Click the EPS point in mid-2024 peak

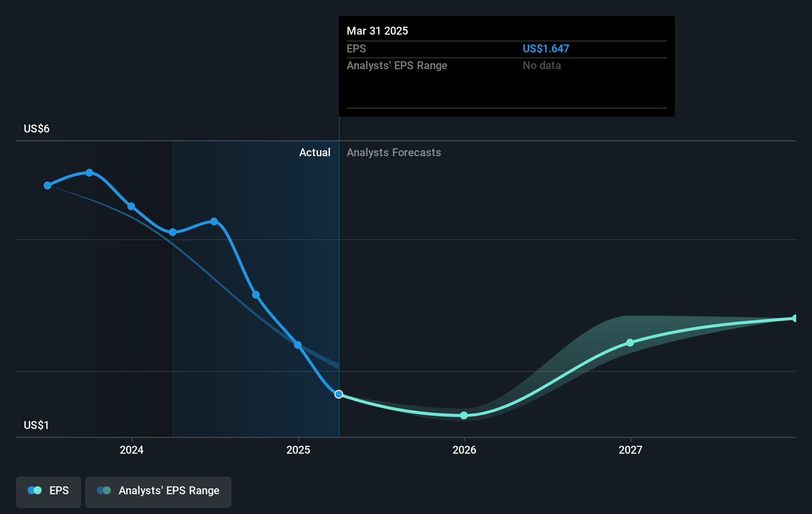click(214, 221)
